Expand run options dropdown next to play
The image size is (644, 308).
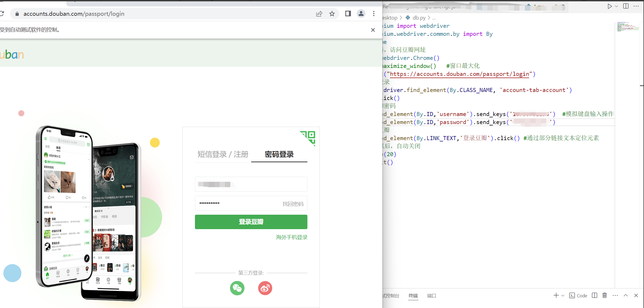pos(616,6)
